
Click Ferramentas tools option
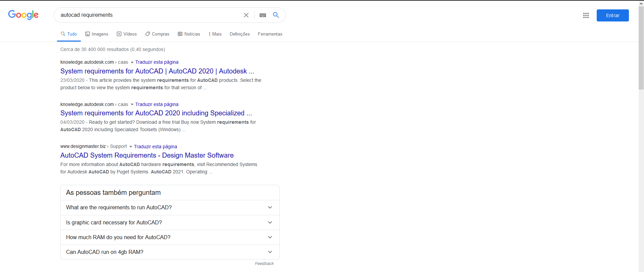coord(270,34)
